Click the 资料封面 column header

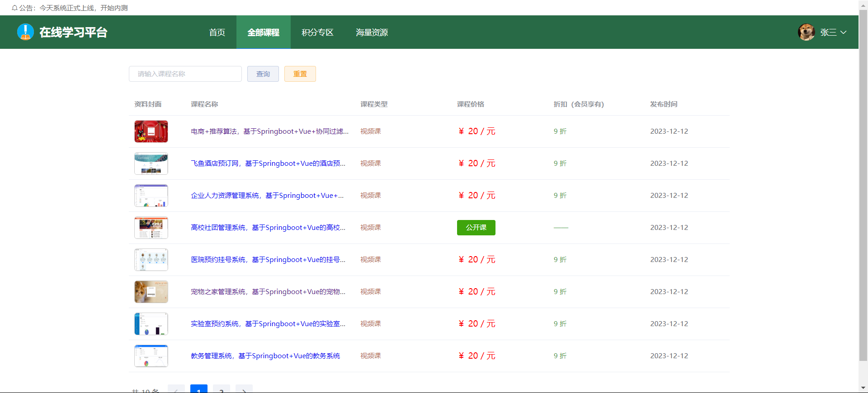148,104
